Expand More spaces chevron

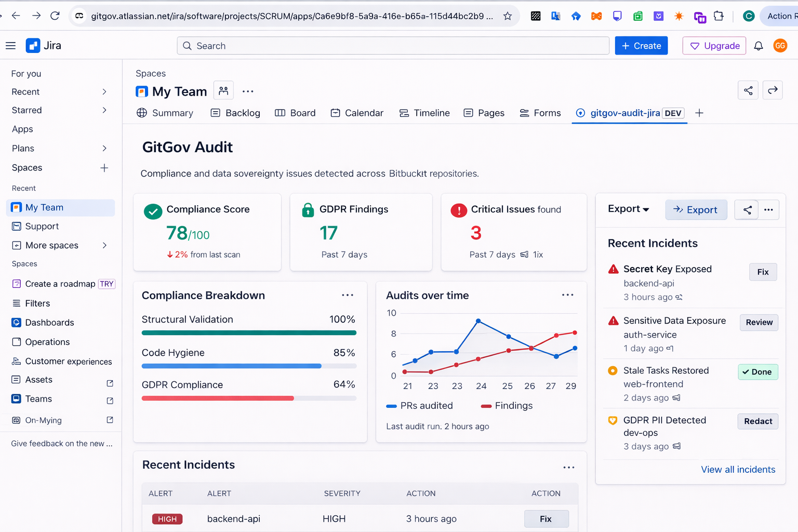104,245
